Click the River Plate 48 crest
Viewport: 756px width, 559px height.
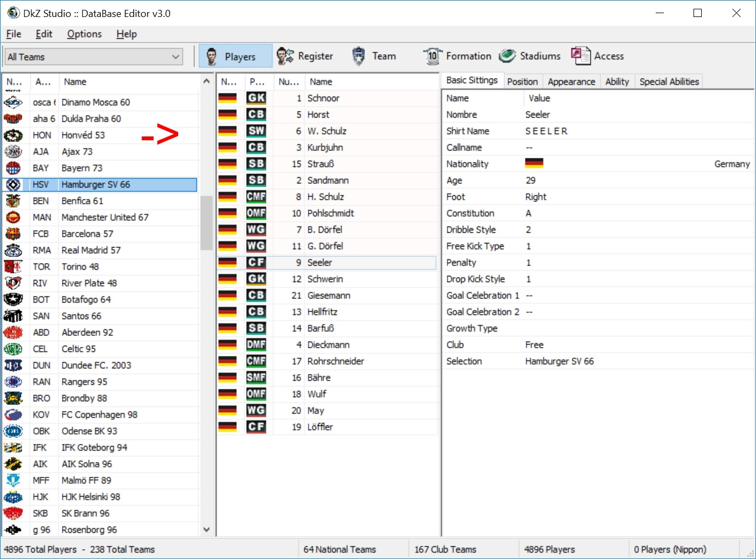(x=13, y=283)
